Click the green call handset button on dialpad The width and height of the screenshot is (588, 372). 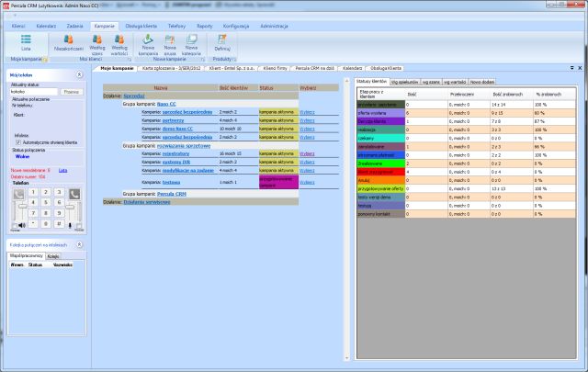(18, 194)
